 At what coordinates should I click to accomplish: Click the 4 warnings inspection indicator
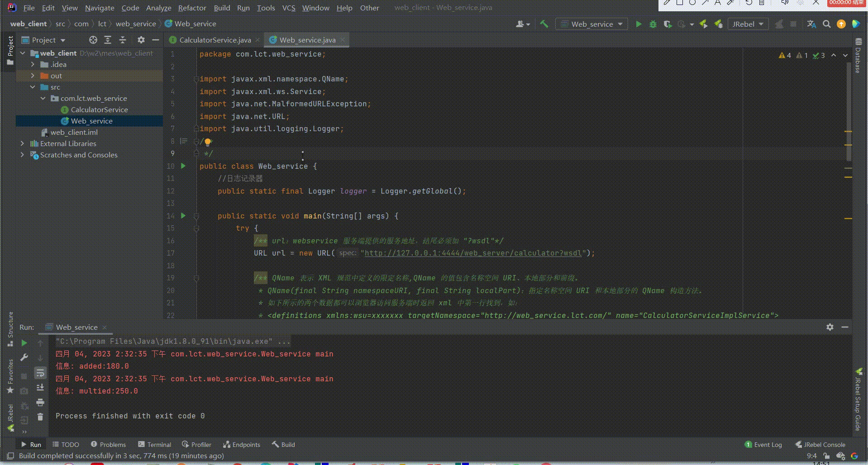click(x=785, y=55)
